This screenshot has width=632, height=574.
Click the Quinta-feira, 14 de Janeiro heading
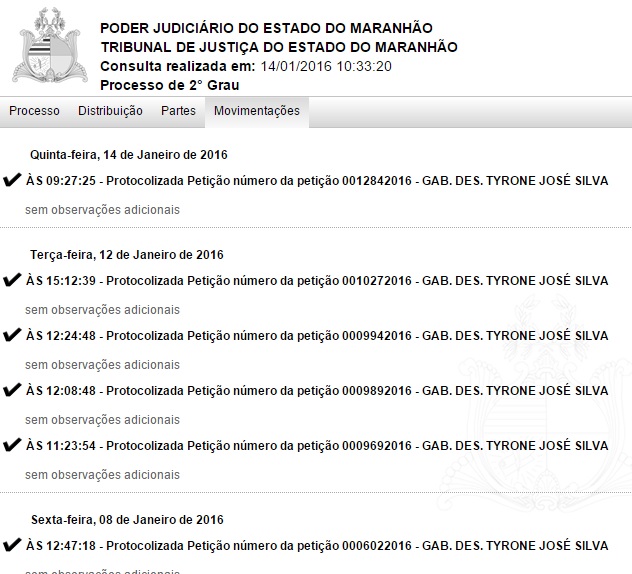pyautogui.click(x=129, y=155)
